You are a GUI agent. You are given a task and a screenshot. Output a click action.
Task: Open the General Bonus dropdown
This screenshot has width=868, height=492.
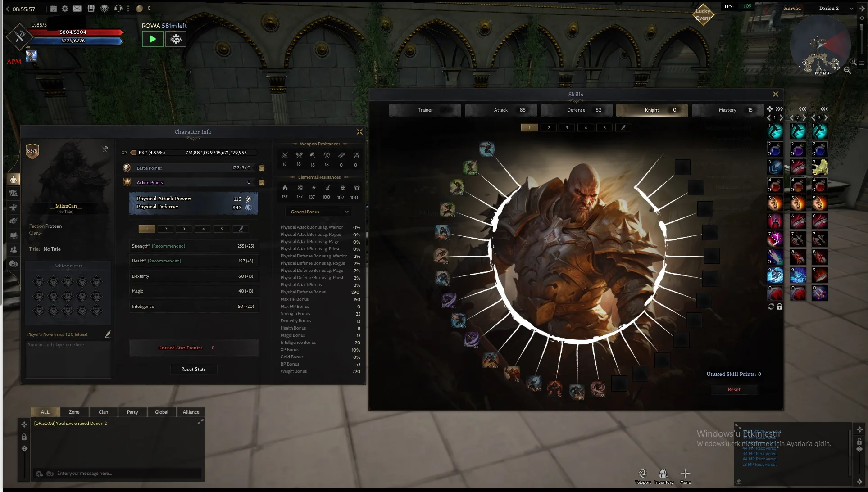318,212
